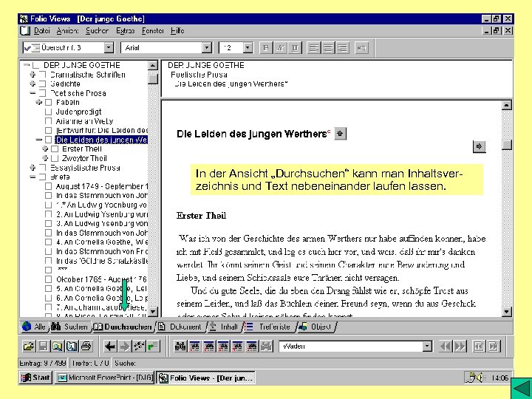Click the Undo icon in formatting toolbar
This screenshot has height=399, width=532.
[361, 48]
